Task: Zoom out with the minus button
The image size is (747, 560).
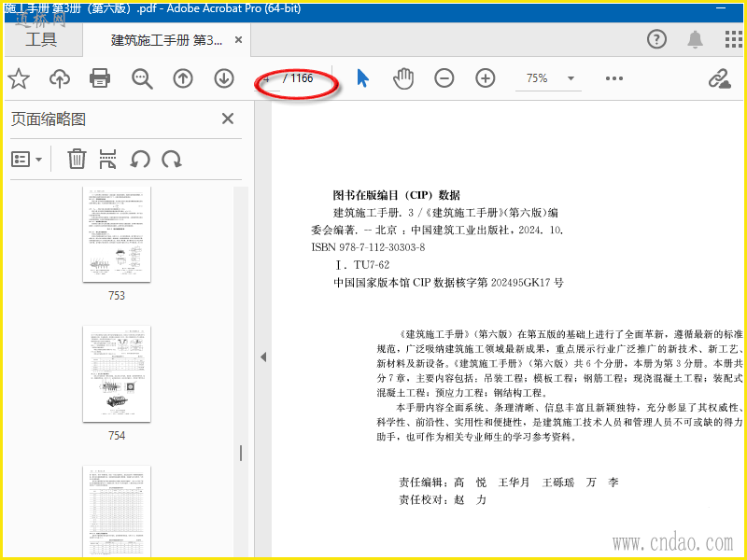Action: coord(444,78)
